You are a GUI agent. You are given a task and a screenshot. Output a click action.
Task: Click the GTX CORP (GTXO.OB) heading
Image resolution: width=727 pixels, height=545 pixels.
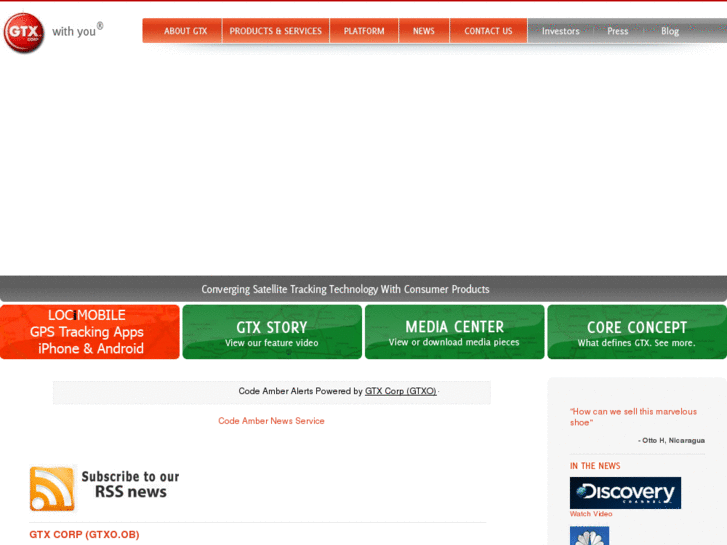click(x=84, y=534)
